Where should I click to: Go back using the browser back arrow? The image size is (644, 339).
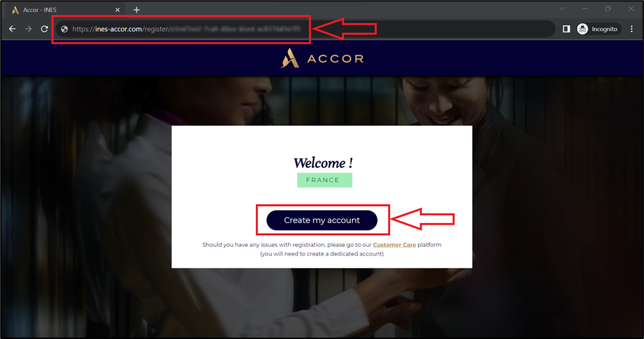point(12,29)
